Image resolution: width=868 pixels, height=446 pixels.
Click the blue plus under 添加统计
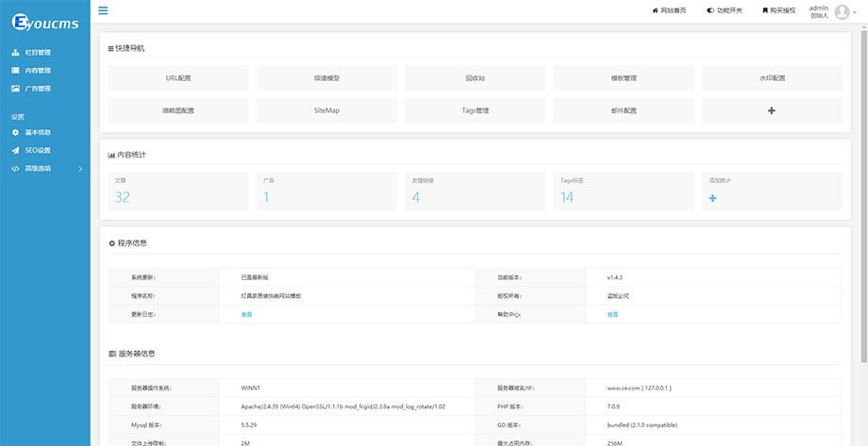click(x=712, y=197)
